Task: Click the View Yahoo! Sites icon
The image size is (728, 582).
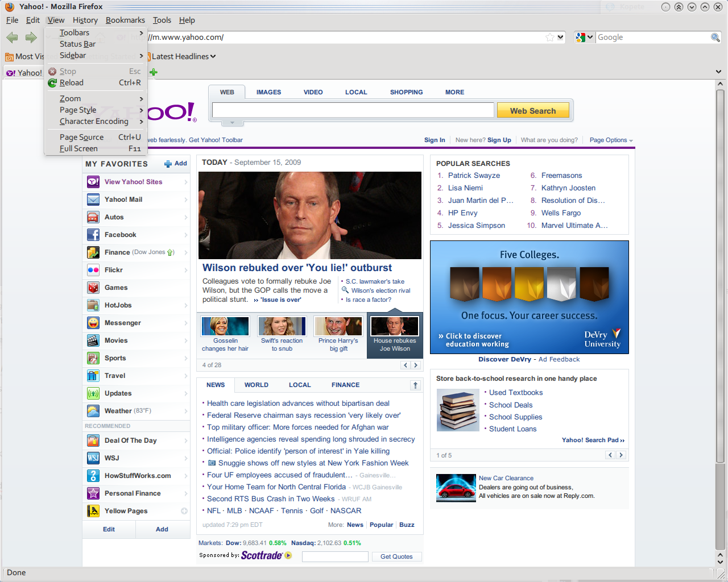Action: point(93,182)
